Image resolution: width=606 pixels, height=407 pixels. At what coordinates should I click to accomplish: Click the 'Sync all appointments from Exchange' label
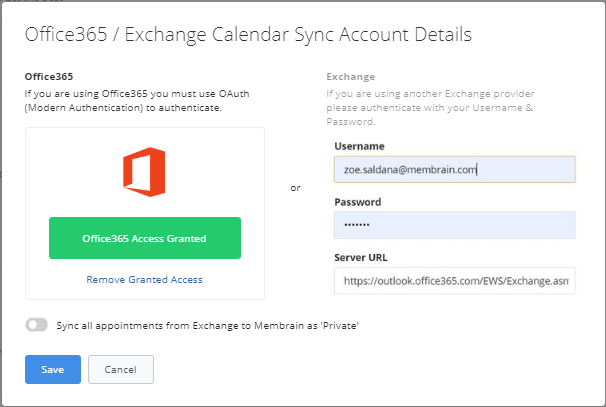click(208, 325)
